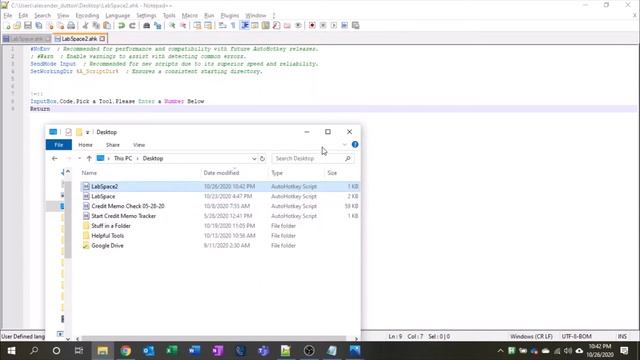The image size is (640, 360).
Task: Click the blue Help icon in File Explorer
Action: click(355, 144)
